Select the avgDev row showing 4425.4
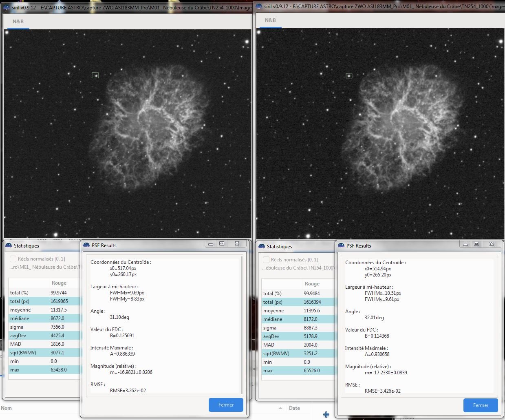Viewport: 505px width, 420px height. pos(44,335)
